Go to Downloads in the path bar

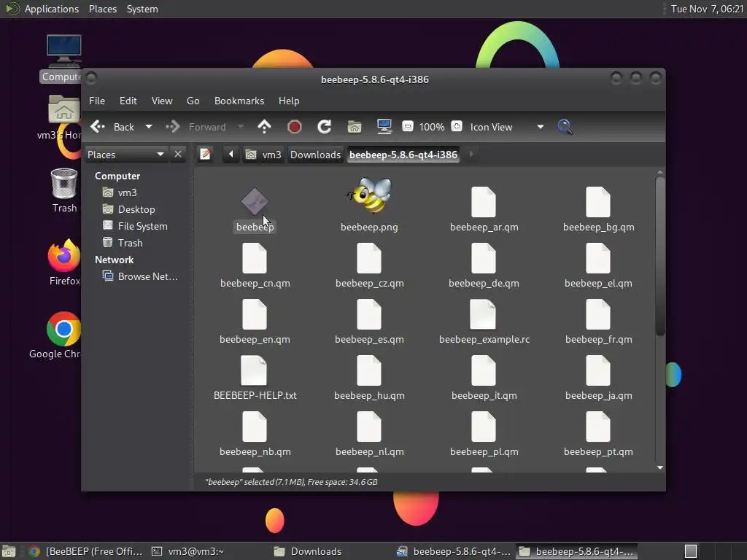pos(315,155)
